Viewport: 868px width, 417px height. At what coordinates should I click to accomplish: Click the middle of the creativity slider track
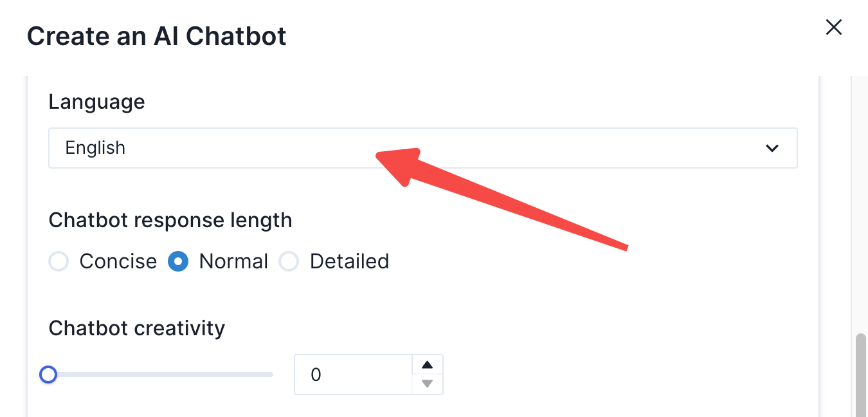[161, 375]
